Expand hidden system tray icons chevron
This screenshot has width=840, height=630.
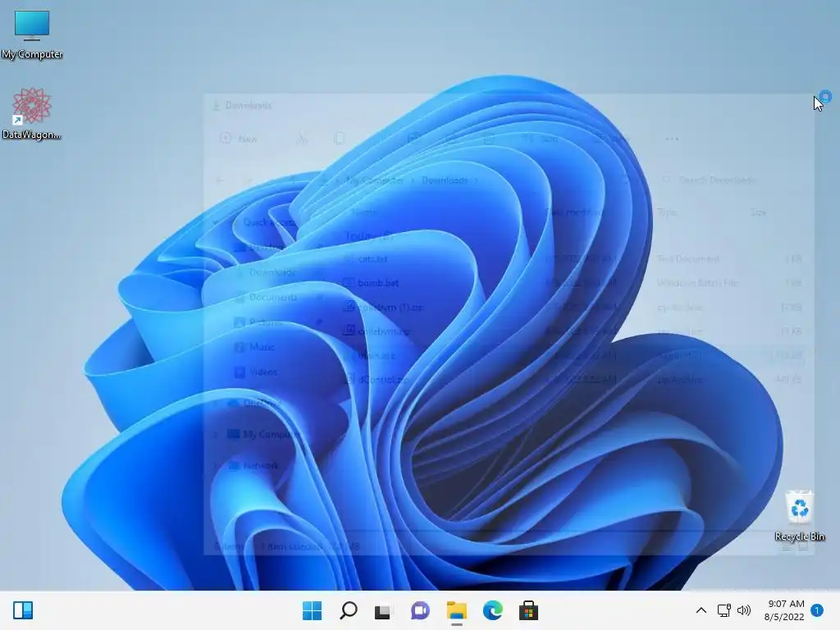pos(701,610)
